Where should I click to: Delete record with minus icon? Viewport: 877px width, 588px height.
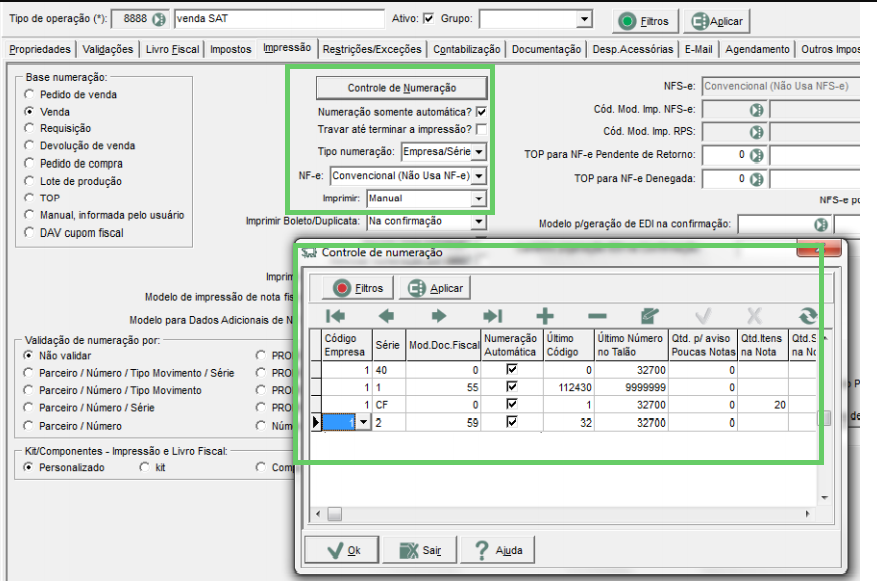pos(597,316)
